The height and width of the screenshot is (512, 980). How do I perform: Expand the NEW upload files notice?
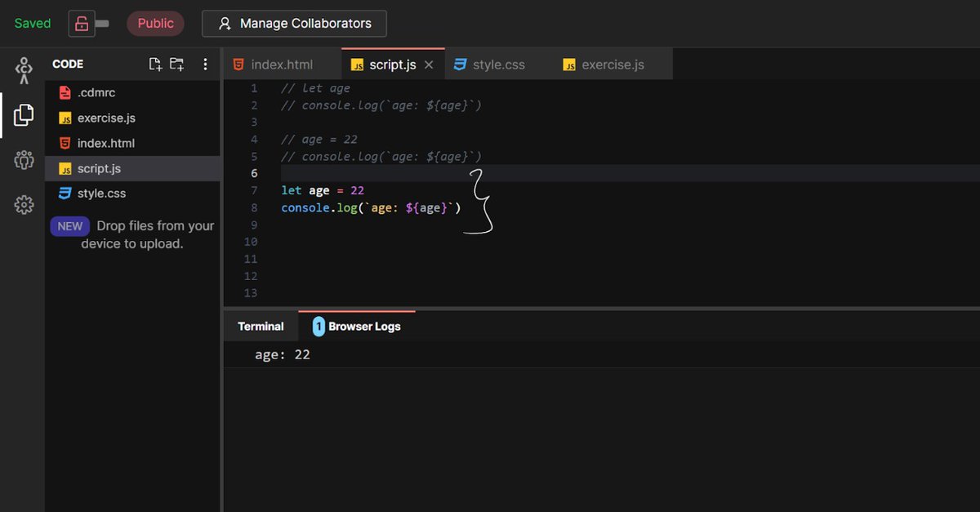click(x=69, y=226)
